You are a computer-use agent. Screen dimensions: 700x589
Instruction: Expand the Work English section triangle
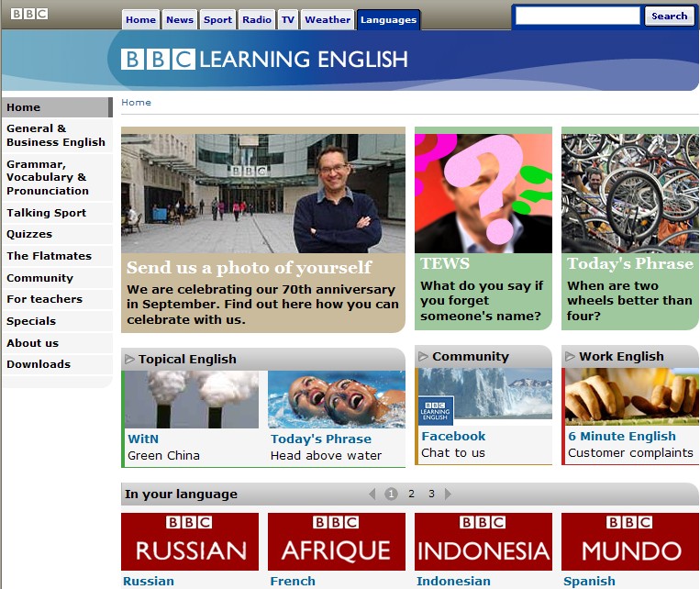click(570, 356)
